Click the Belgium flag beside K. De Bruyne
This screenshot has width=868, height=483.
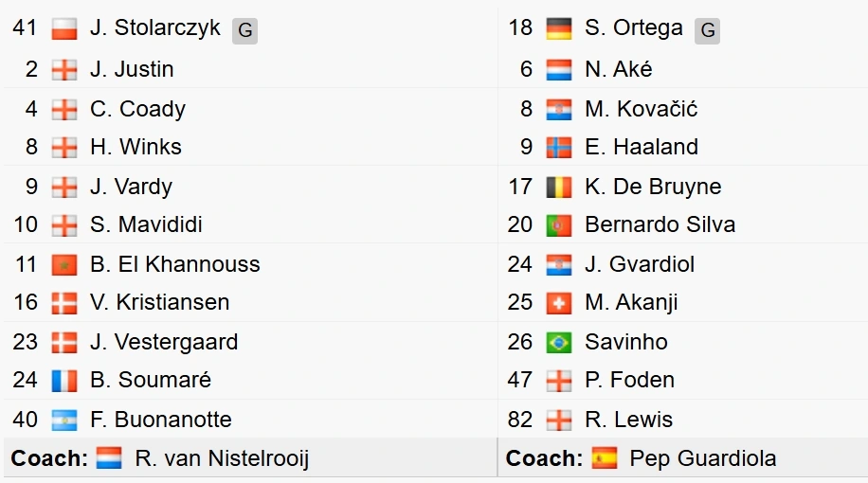pos(558,187)
